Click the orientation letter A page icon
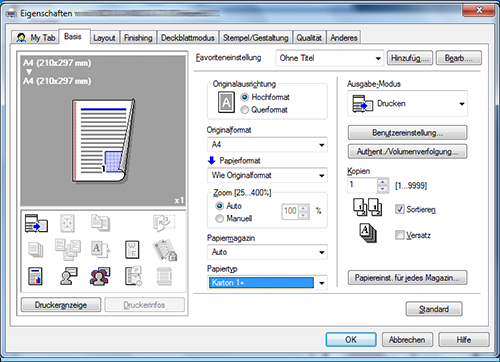Image resolution: width=500 pixels, height=362 pixels. (x=226, y=102)
